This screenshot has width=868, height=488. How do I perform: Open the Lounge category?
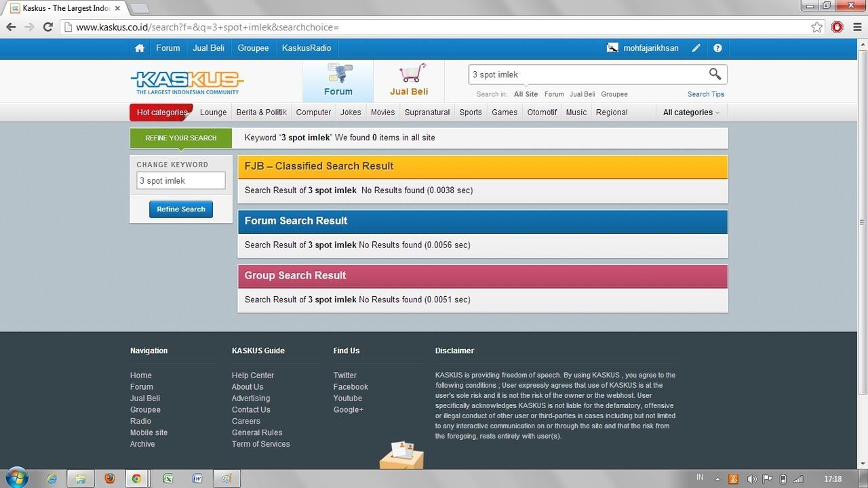214,113
